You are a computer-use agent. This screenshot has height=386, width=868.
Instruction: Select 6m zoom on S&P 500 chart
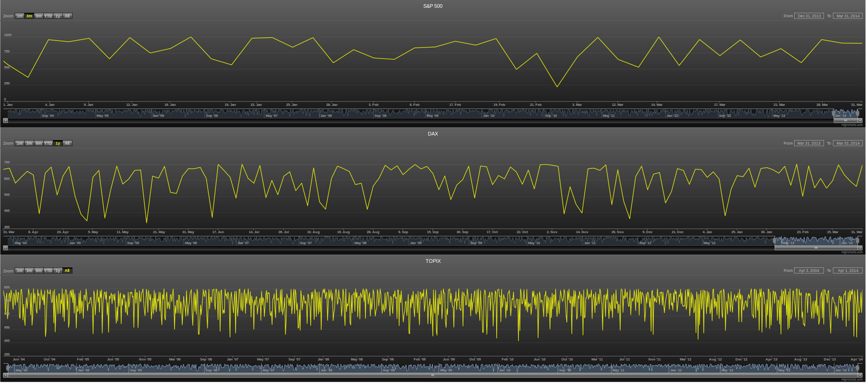[x=39, y=16]
